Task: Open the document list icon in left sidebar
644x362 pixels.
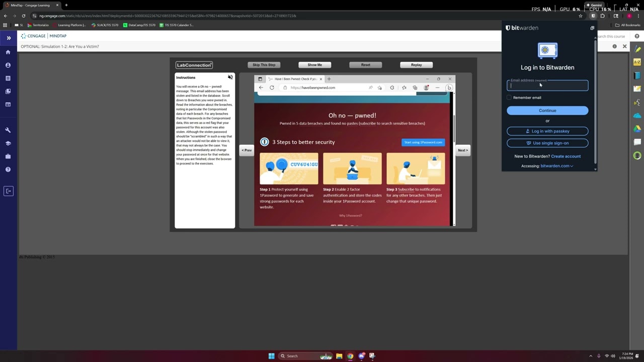Action: click(8, 78)
